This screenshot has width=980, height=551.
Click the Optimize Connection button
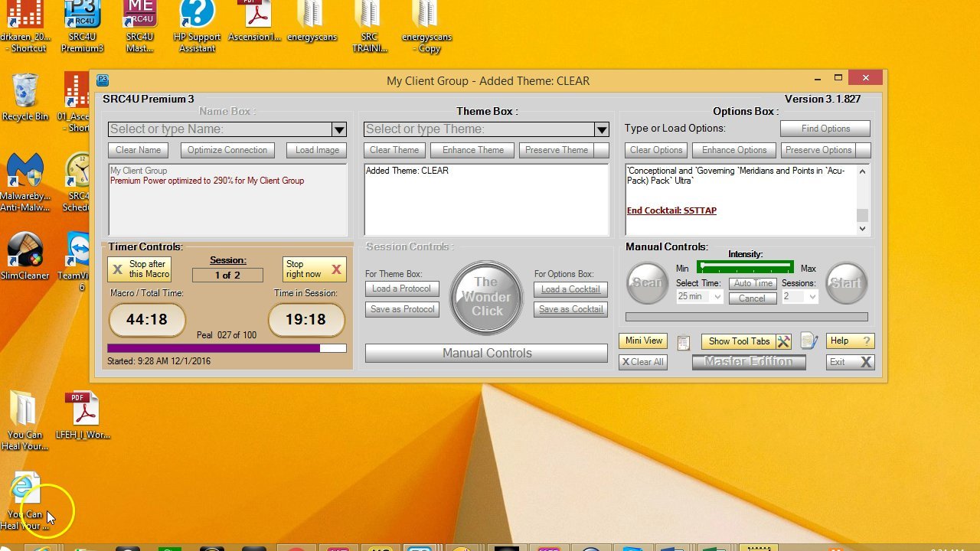coord(227,150)
